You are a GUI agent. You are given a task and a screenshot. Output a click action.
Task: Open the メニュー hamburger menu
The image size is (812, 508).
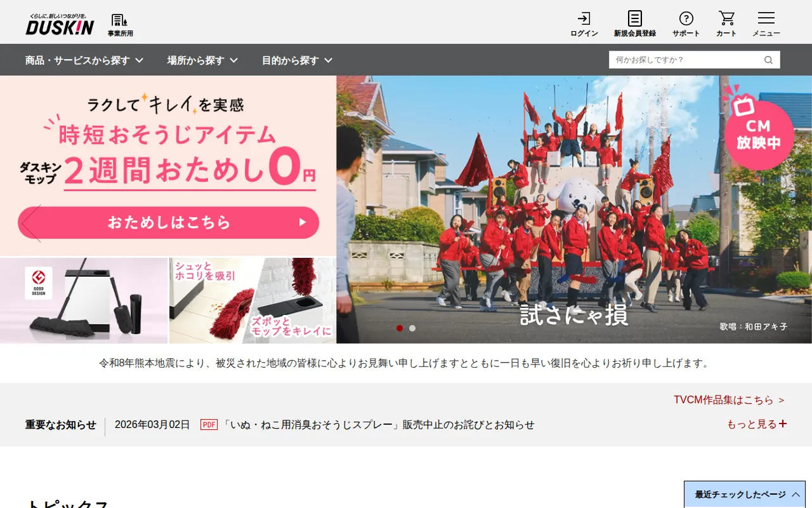click(x=766, y=24)
